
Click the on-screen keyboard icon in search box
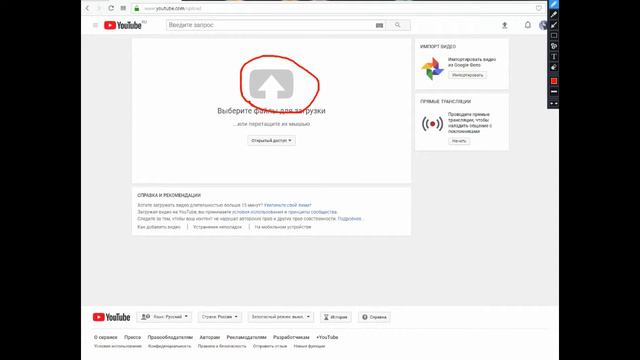(379, 25)
